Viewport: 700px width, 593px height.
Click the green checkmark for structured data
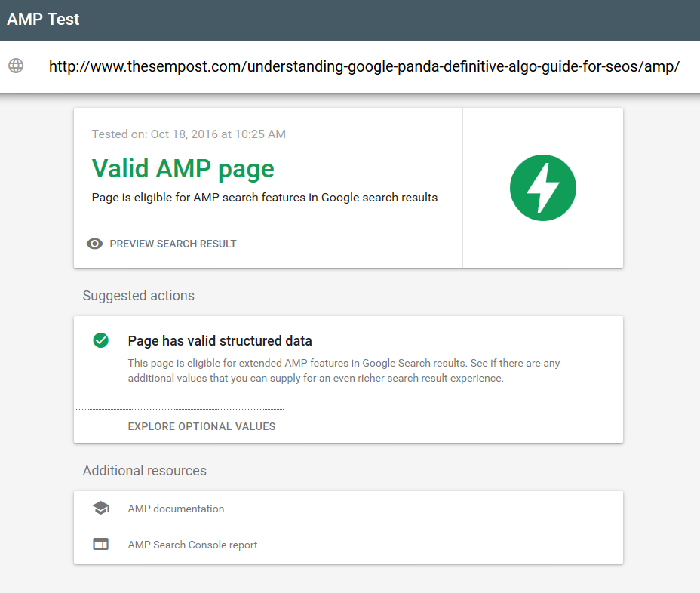click(x=100, y=340)
